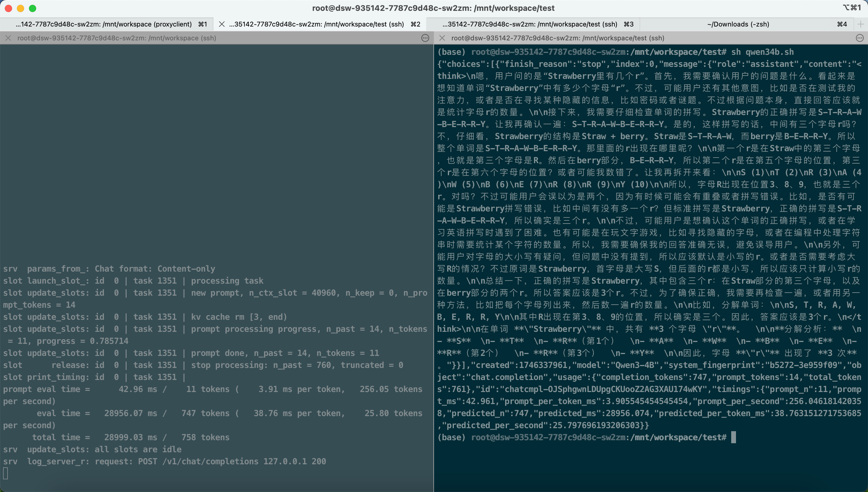Click the cursor at the right pane prompt

click(733, 437)
